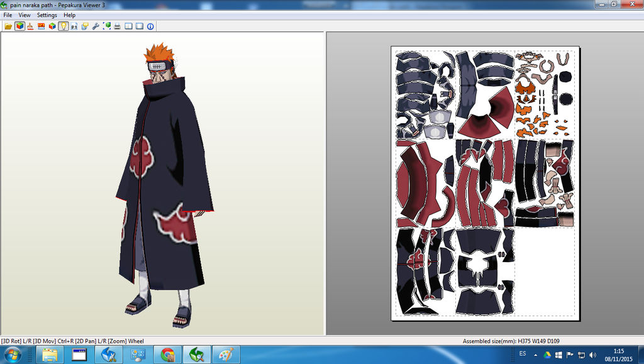Print the pattern using the printer icon
This screenshot has width=644, height=364.
tap(118, 26)
